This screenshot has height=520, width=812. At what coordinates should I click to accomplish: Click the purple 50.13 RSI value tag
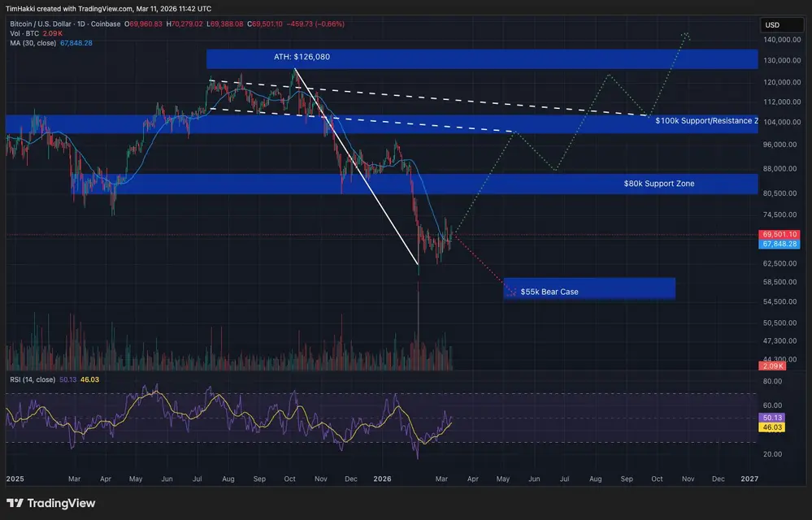pyautogui.click(x=771, y=418)
